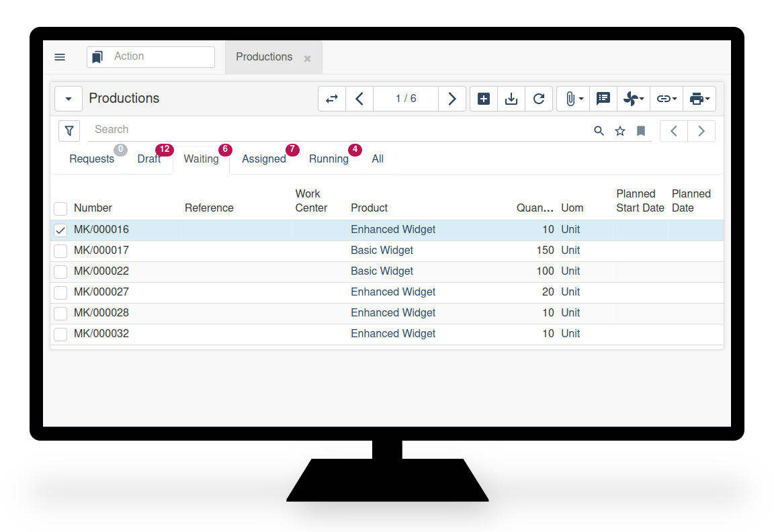This screenshot has height=532, width=774.
Task: Go to next record arrow
Action: click(x=451, y=99)
